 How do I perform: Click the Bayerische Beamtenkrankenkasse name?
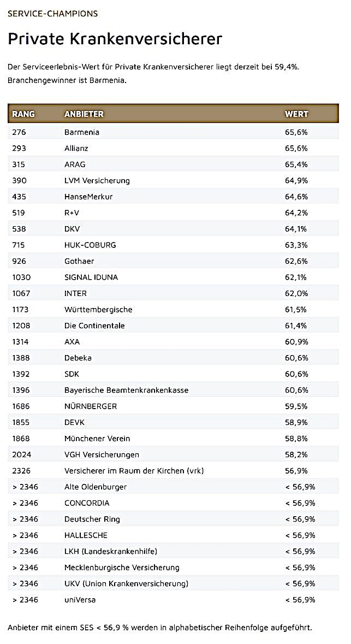(x=126, y=390)
